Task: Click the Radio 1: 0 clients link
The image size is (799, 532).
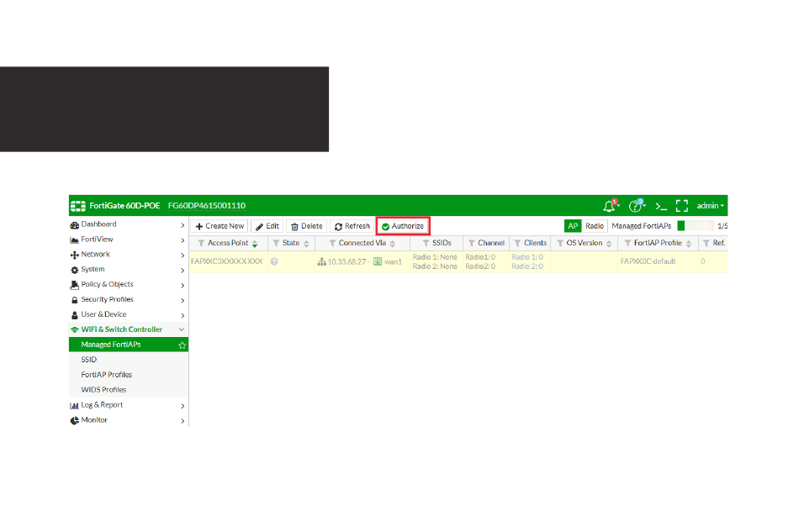Action: click(x=527, y=257)
